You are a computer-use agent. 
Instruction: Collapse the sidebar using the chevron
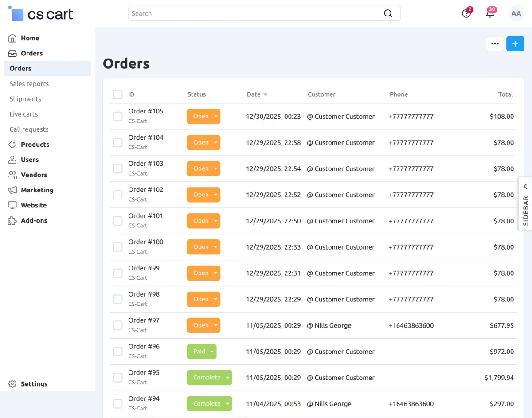pos(525,186)
